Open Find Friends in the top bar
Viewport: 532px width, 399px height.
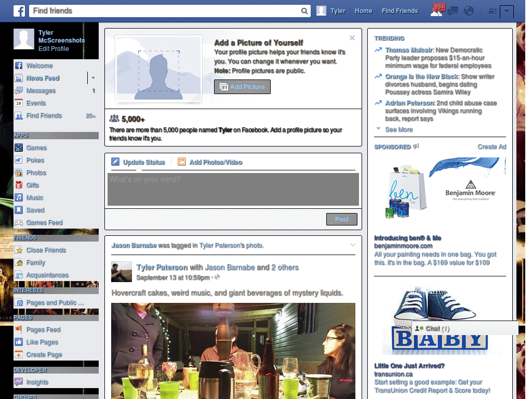tap(400, 11)
